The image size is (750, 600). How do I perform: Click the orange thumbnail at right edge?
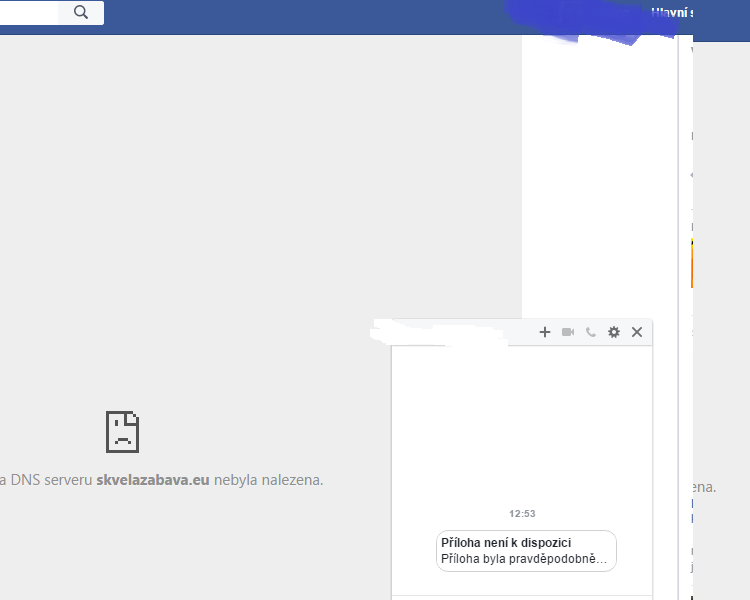pyautogui.click(x=692, y=262)
